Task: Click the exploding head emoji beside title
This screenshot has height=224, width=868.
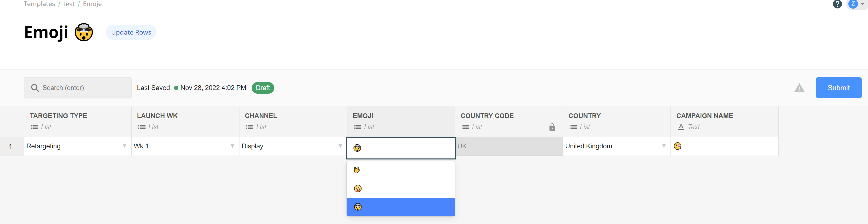Action: pos(84,32)
